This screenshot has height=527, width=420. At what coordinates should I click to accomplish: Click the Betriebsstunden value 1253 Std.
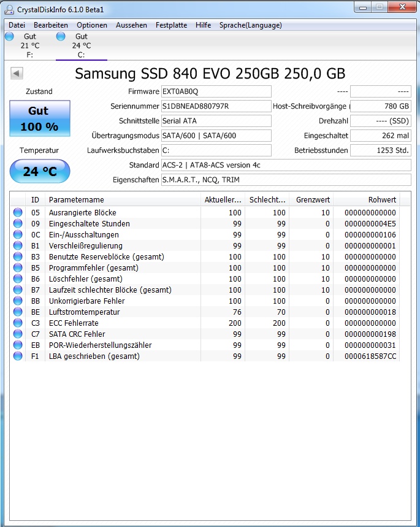[381, 150]
